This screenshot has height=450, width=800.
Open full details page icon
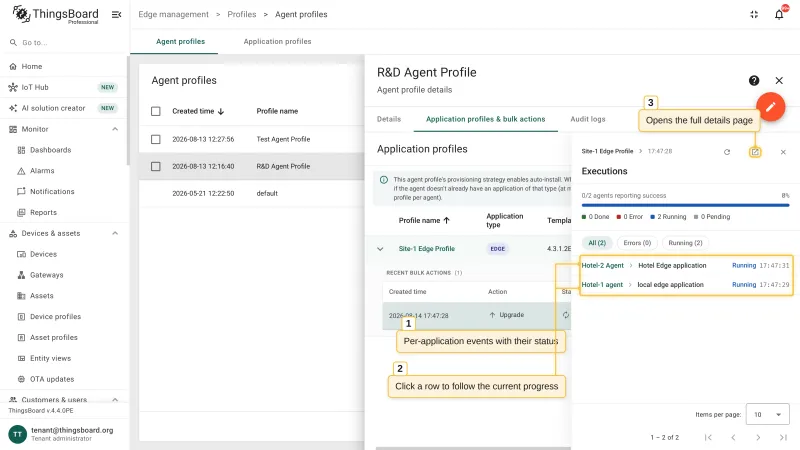coord(755,152)
